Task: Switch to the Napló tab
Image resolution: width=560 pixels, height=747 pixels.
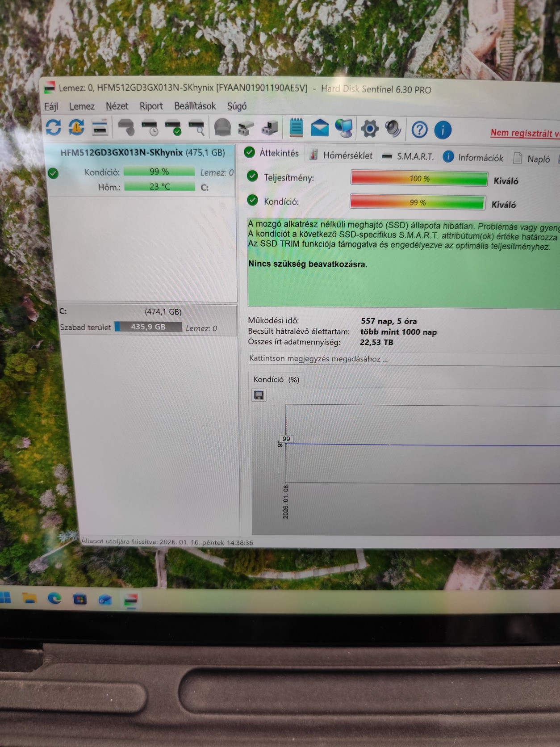Action: [531, 159]
